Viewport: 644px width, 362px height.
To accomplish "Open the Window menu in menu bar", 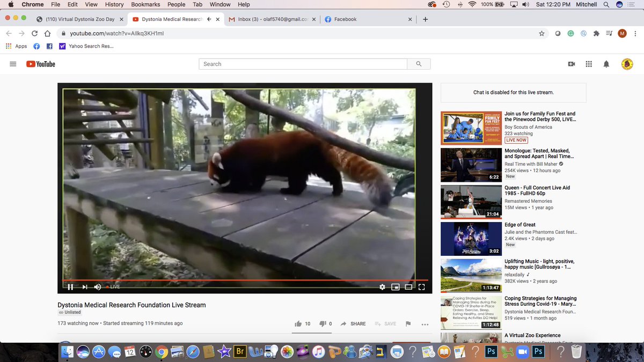I will click(x=220, y=4).
